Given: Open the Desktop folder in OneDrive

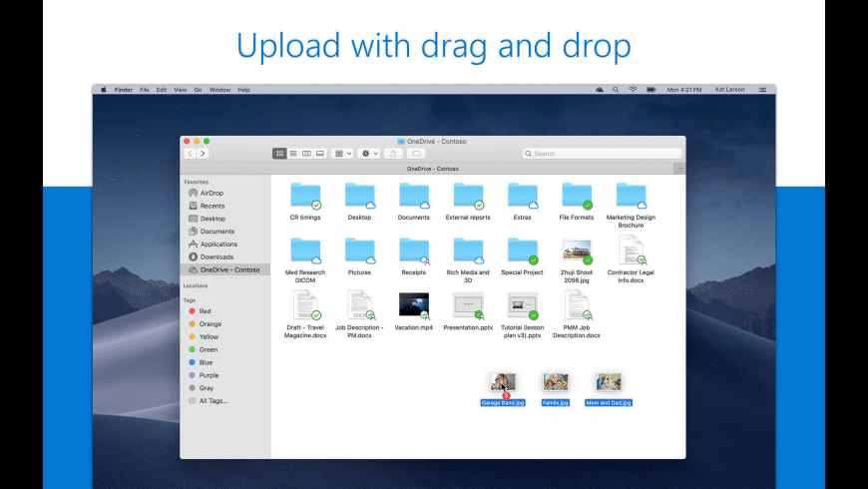Looking at the screenshot, I should [360, 196].
